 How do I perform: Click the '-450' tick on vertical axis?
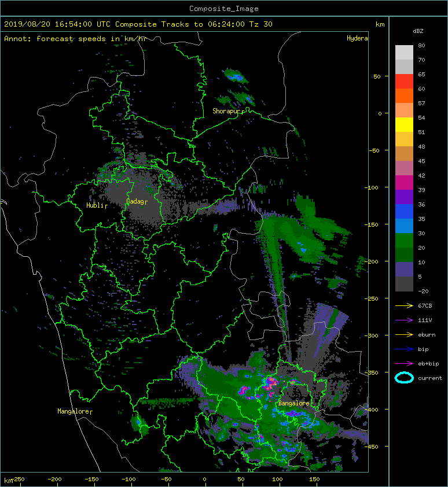tap(372, 447)
